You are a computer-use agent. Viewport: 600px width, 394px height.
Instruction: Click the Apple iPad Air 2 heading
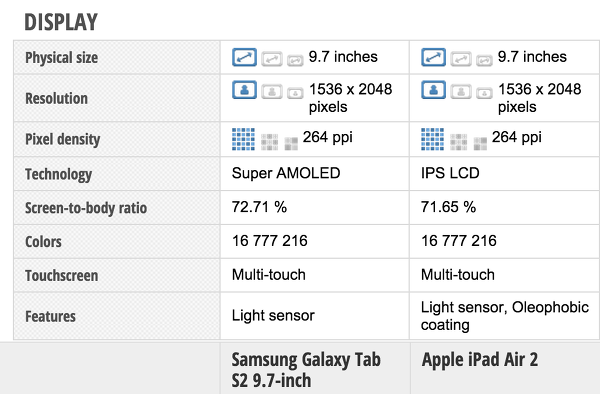(x=480, y=360)
